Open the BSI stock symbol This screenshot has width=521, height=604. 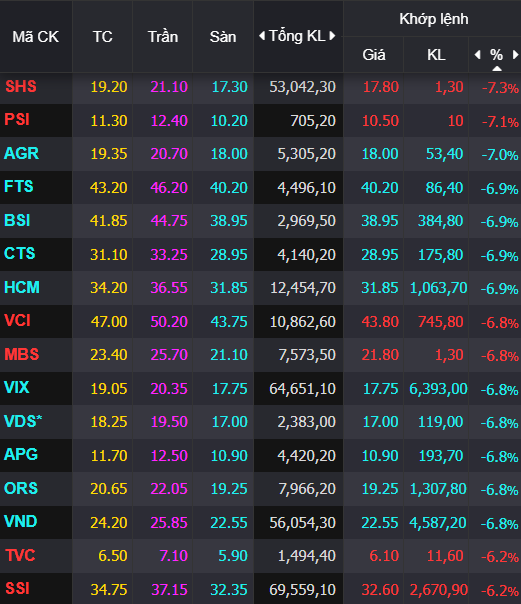[17, 220]
